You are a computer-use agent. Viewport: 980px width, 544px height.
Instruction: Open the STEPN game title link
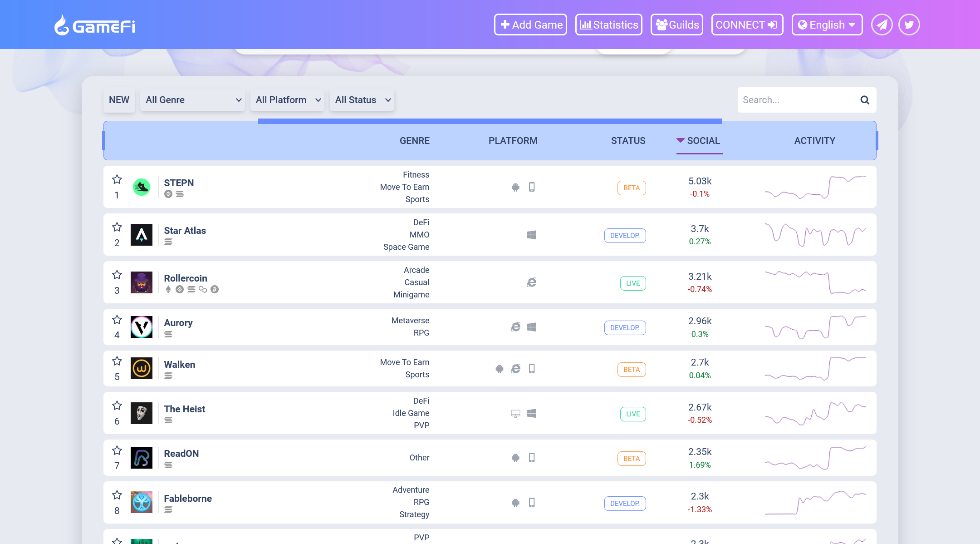(179, 183)
